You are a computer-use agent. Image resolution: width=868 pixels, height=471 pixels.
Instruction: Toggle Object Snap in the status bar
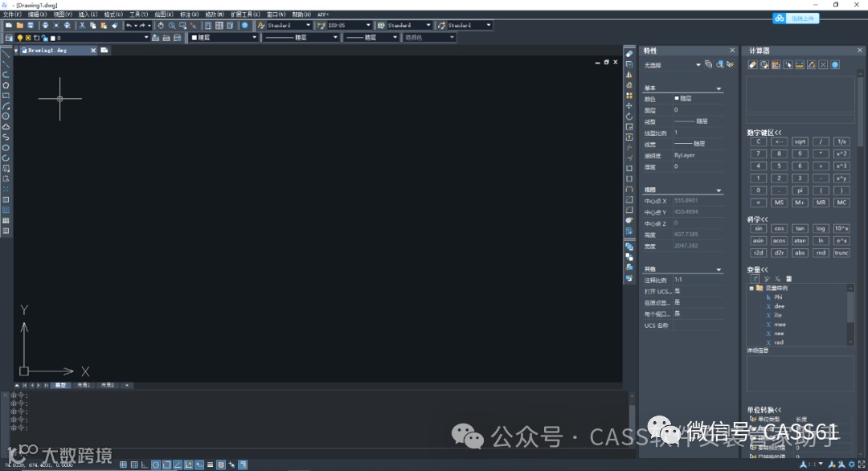pyautogui.click(x=166, y=465)
